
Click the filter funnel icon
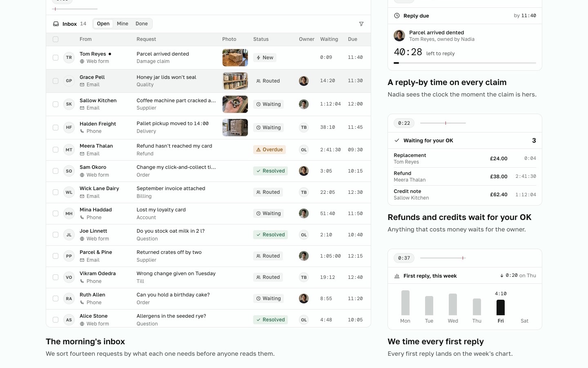coord(361,24)
